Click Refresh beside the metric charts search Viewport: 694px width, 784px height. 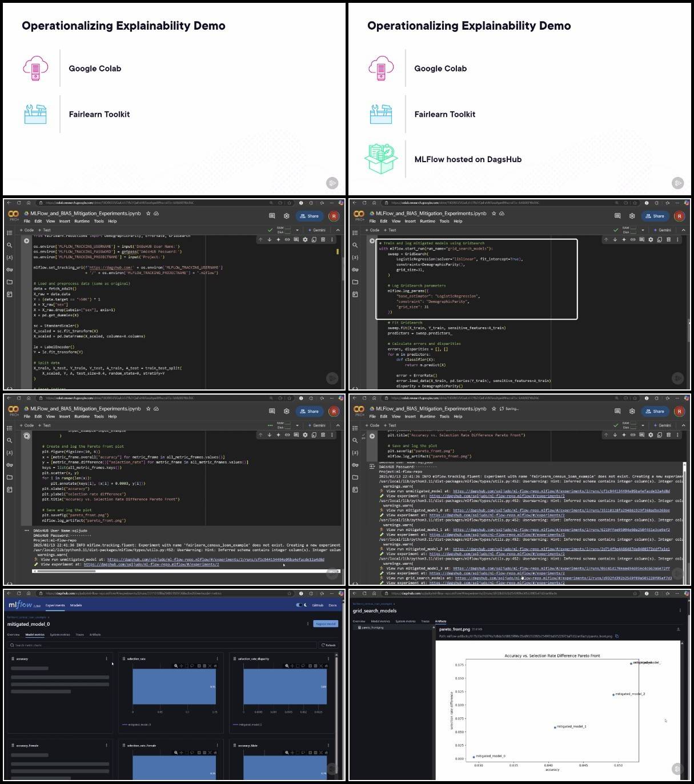coord(328,645)
